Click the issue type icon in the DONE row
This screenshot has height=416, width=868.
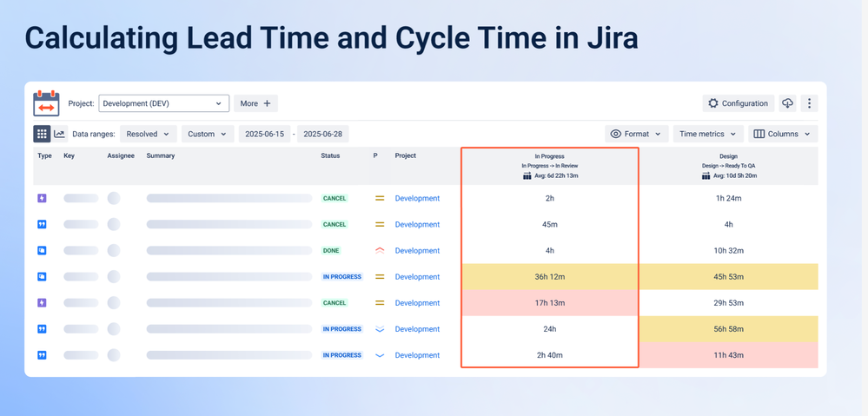[42, 251]
